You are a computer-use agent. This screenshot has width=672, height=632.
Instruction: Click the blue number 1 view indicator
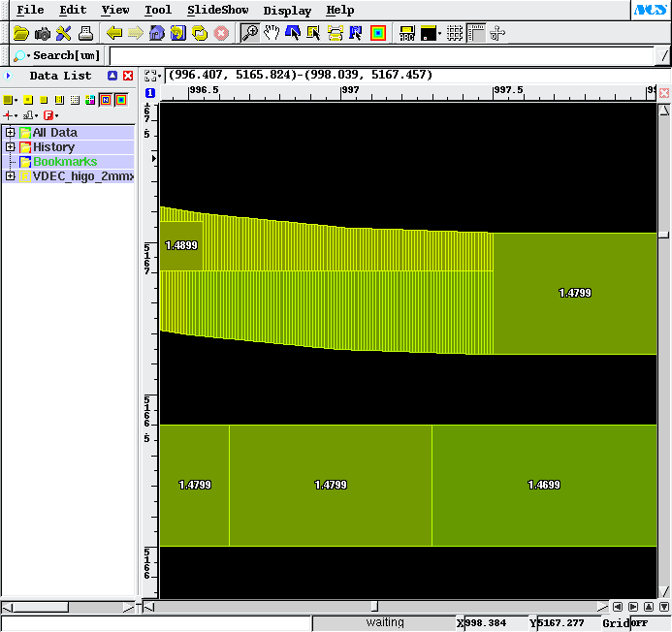click(150, 92)
